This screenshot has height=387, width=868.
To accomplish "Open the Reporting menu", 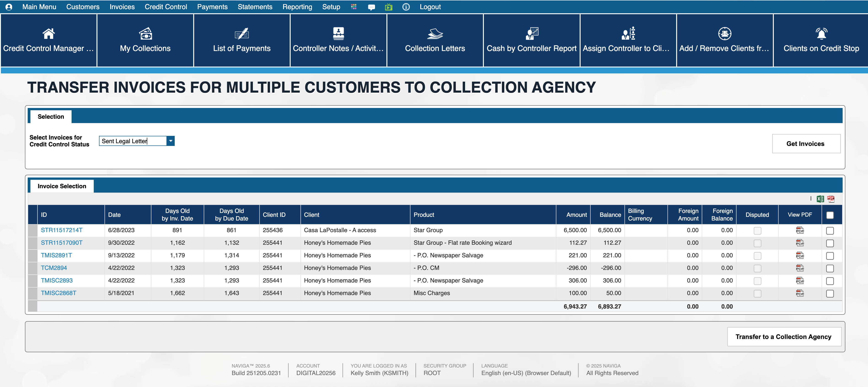I will pyautogui.click(x=297, y=7).
